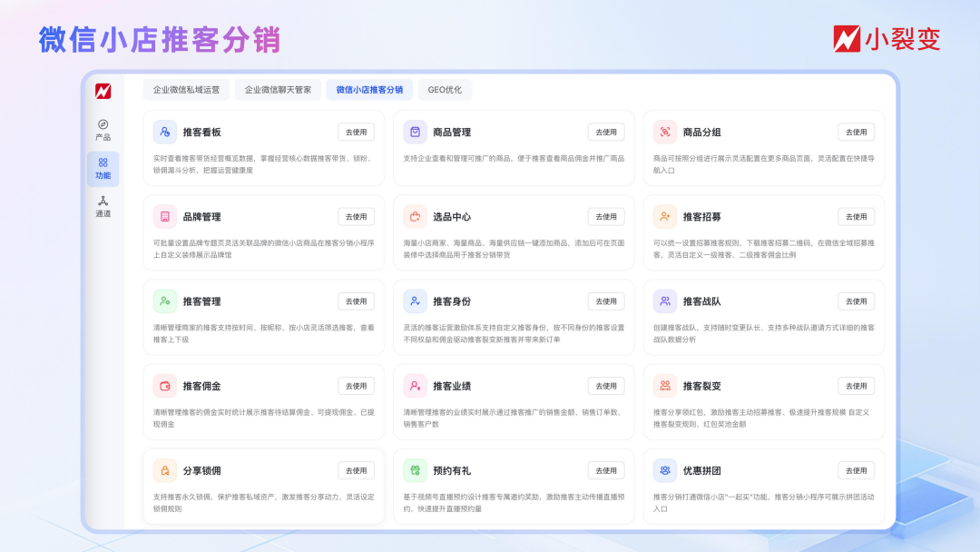Screen dimensions: 980x552
Task: Click the 推客身份 identity icon
Action: coord(416,301)
